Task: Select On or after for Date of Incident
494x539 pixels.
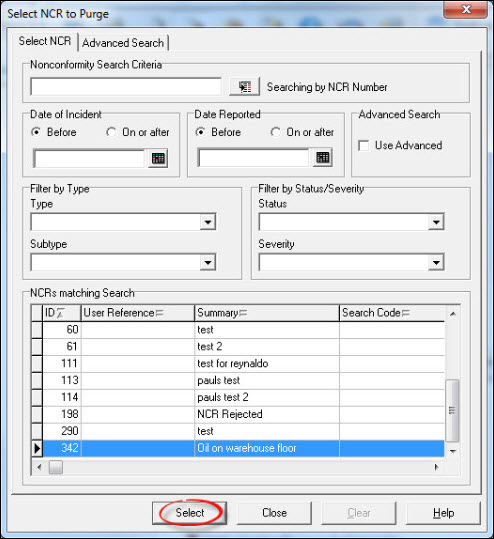Action: (111, 132)
